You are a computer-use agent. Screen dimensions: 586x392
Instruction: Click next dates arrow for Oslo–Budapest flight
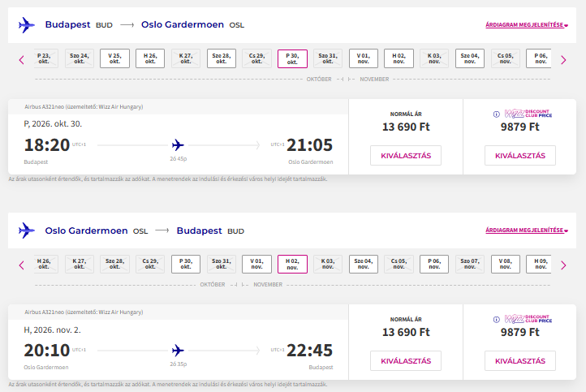563,265
